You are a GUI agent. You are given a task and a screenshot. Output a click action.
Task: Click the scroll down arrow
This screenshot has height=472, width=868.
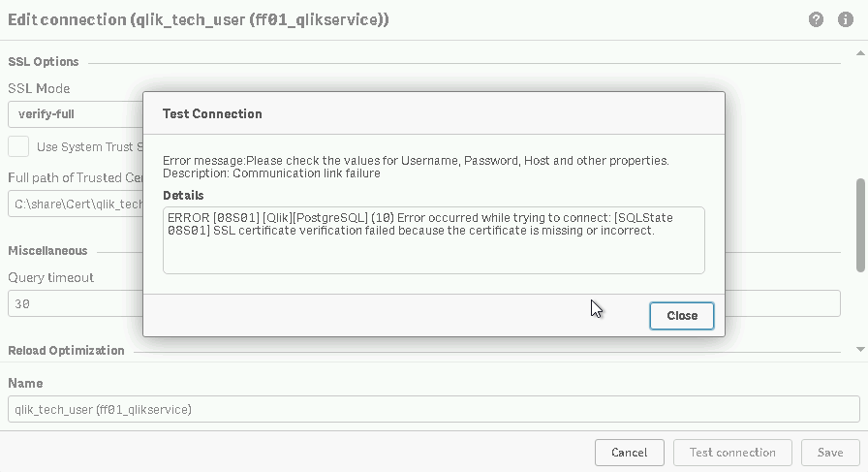point(861,349)
